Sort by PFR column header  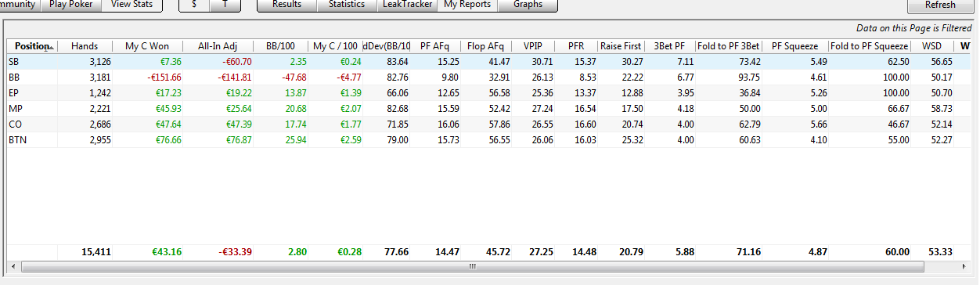tap(576, 46)
